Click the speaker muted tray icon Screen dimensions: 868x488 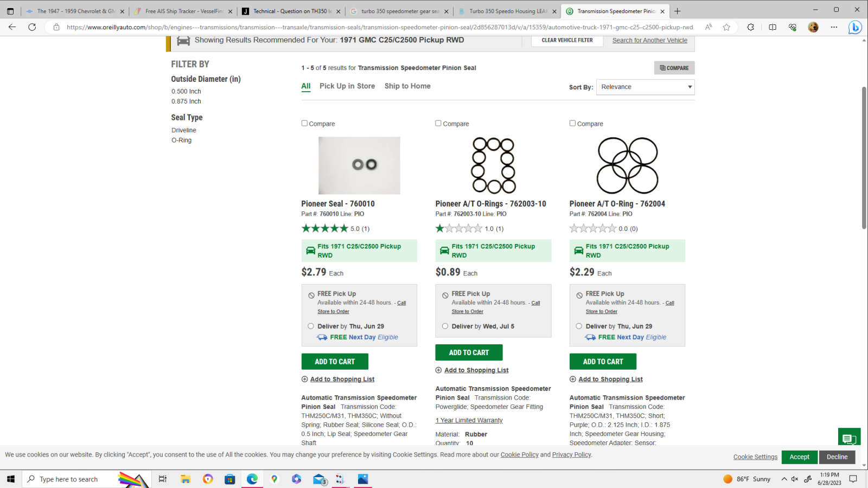795,479
